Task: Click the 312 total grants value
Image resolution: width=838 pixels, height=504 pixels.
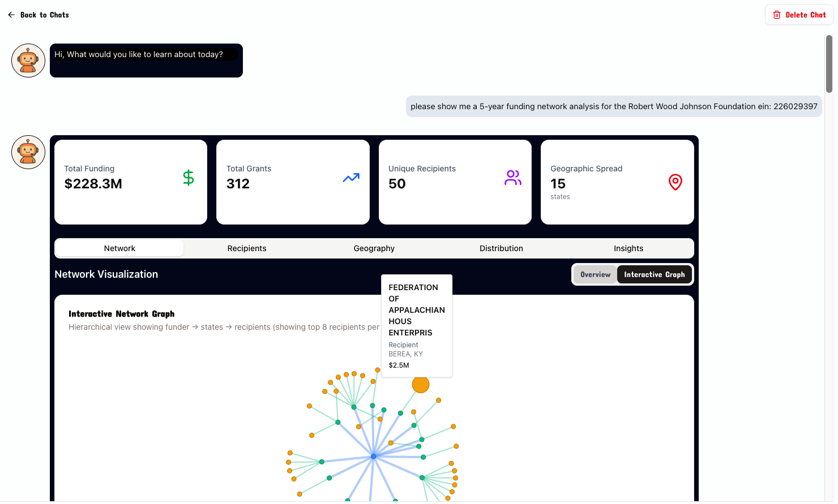Action: tap(238, 184)
